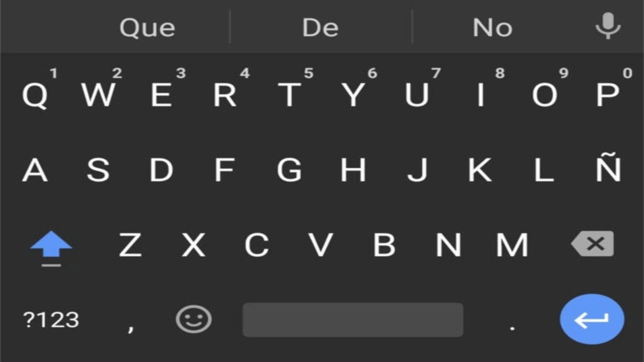This screenshot has width=644, height=362.
Task: Choose the 'De' word suggestion
Action: coord(320,27)
